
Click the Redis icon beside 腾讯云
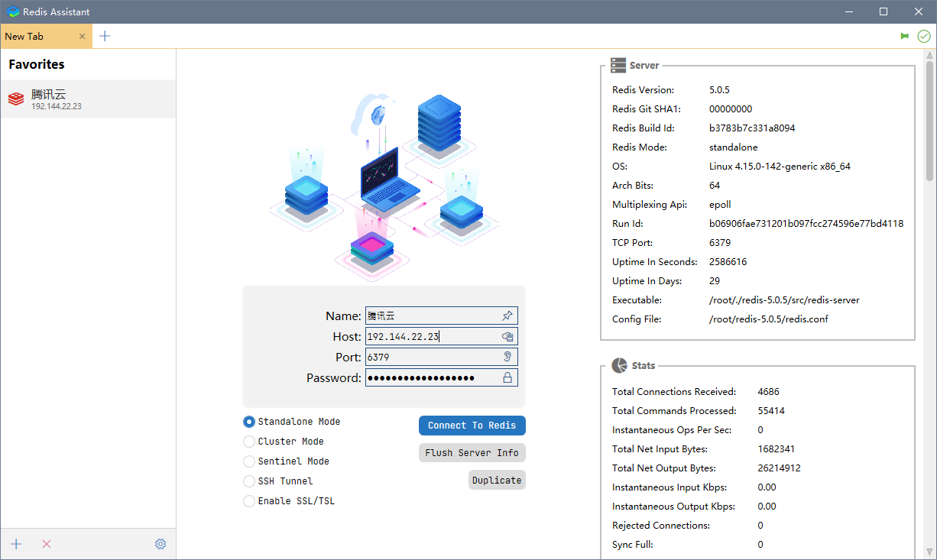pos(16,99)
